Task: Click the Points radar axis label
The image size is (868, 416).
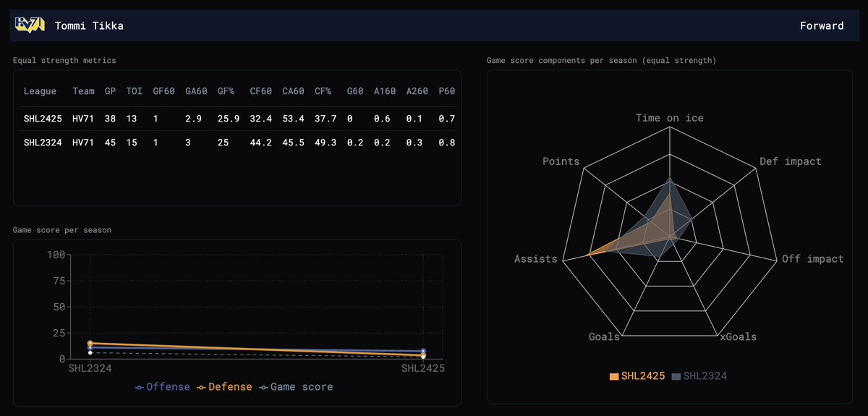Action: (x=561, y=161)
